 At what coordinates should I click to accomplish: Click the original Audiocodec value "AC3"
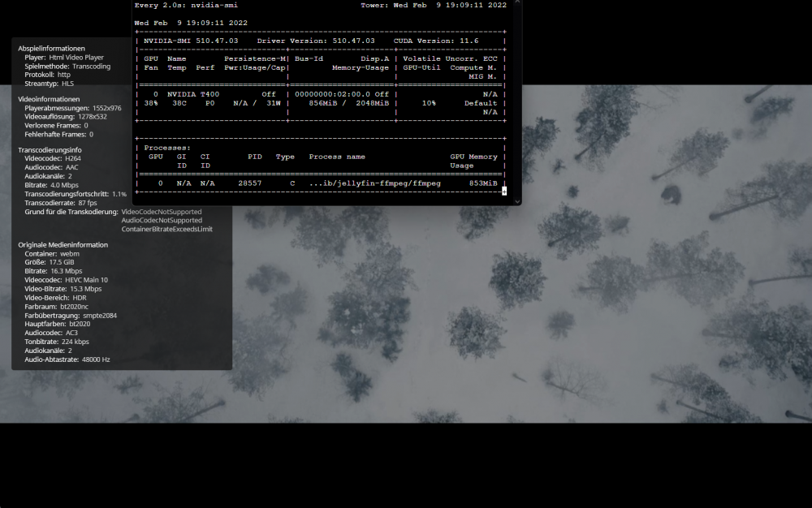71,333
